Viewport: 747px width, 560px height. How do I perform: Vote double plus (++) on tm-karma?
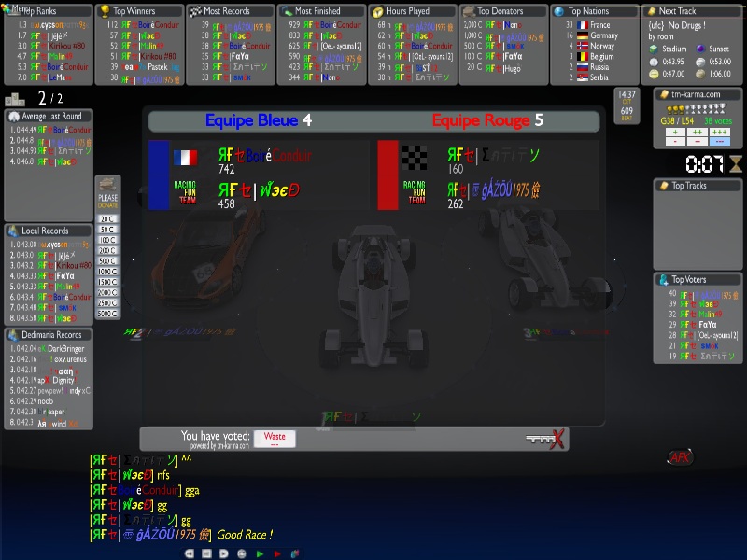698,132
